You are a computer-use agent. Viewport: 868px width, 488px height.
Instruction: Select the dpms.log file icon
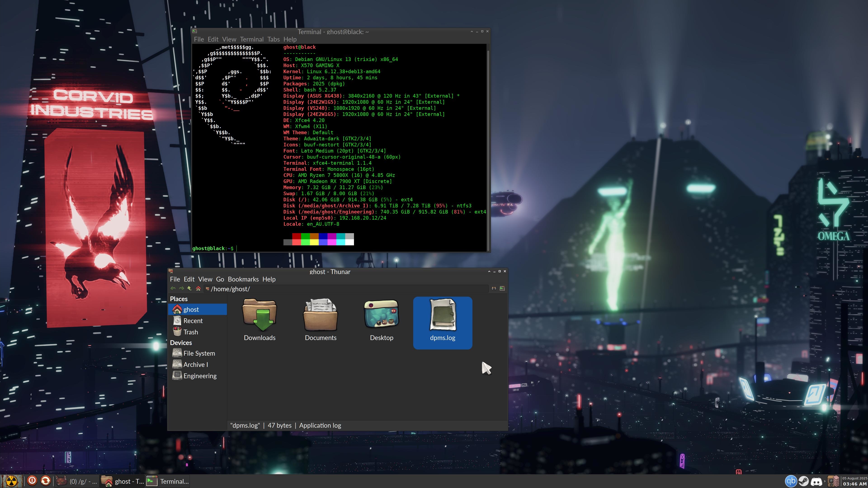442,315
